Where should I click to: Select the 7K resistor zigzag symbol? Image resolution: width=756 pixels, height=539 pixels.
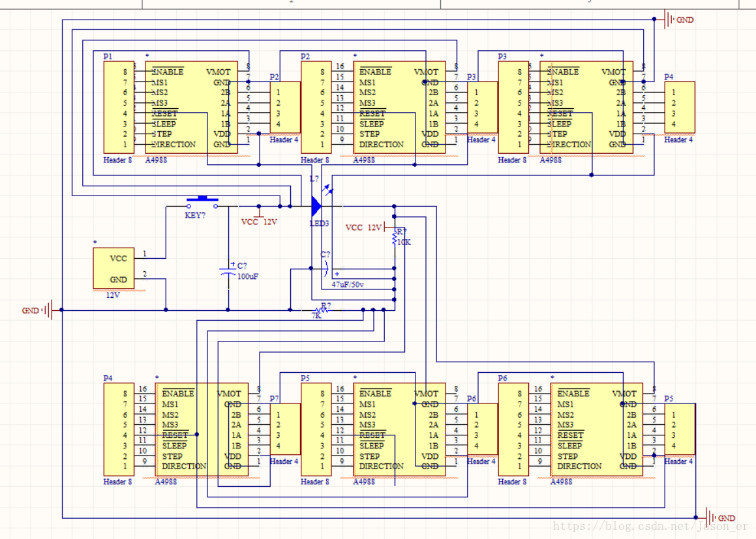[322, 310]
